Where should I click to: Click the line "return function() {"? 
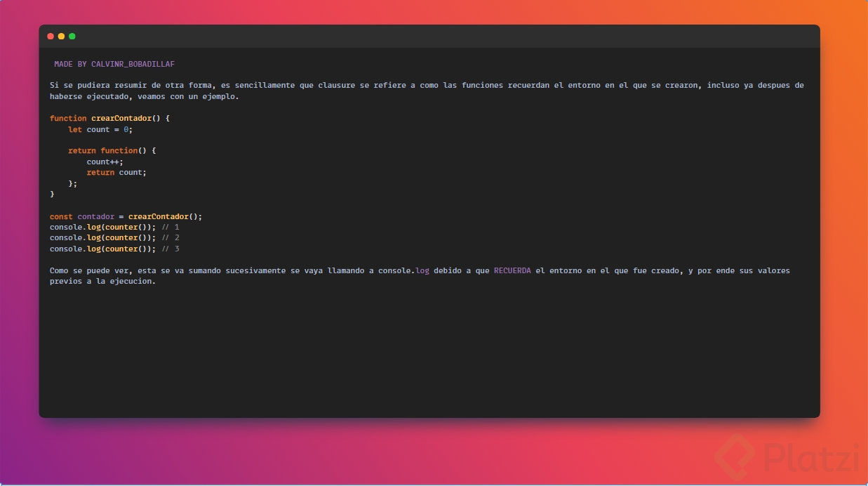[112, 150]
